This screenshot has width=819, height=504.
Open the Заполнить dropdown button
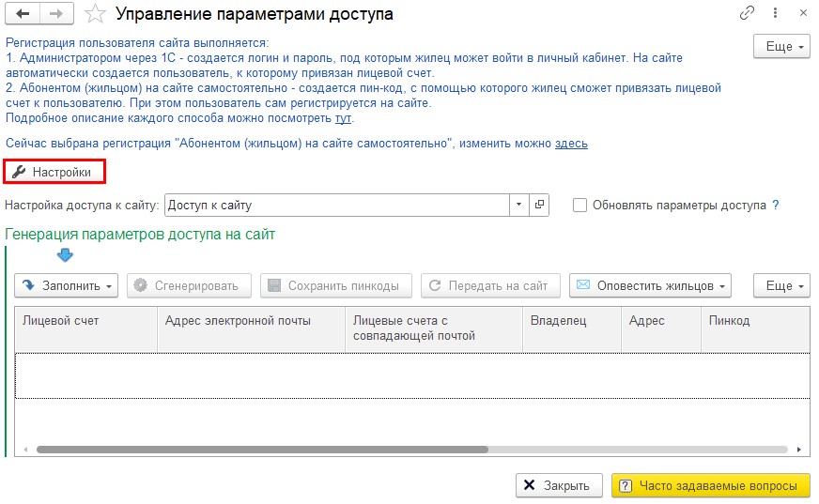coord(67,285)
